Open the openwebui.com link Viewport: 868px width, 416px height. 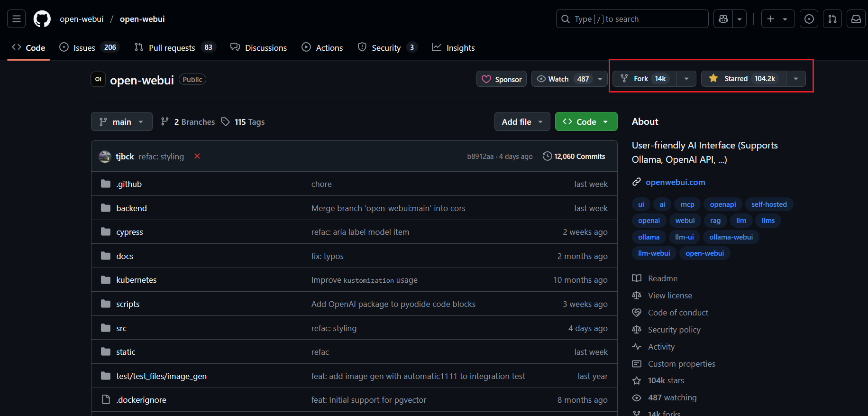click(x=675, y=182)
